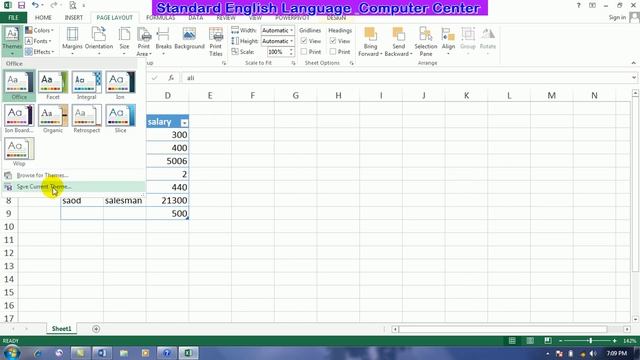Add a new sheet with plus button
The width and height of the screenshot is (640, 360).
click(x=96, y=329)
